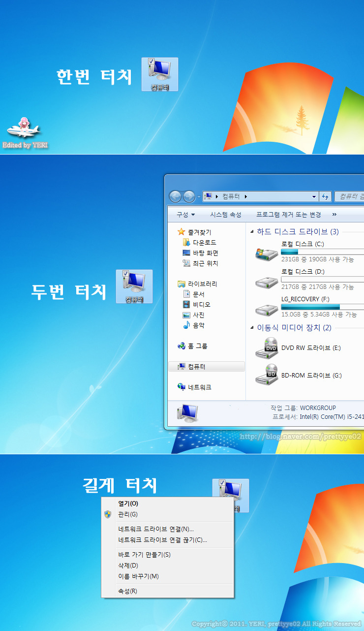
Task: Select 즐겨찾기 in the navigation pane
Action: click(x=194, y=232)
